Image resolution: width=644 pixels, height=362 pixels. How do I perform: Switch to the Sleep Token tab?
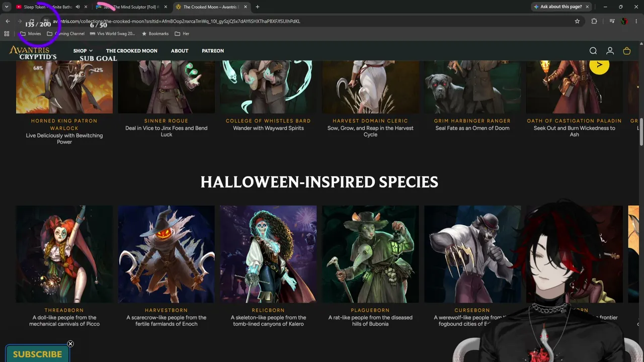(x=47, y=7)
